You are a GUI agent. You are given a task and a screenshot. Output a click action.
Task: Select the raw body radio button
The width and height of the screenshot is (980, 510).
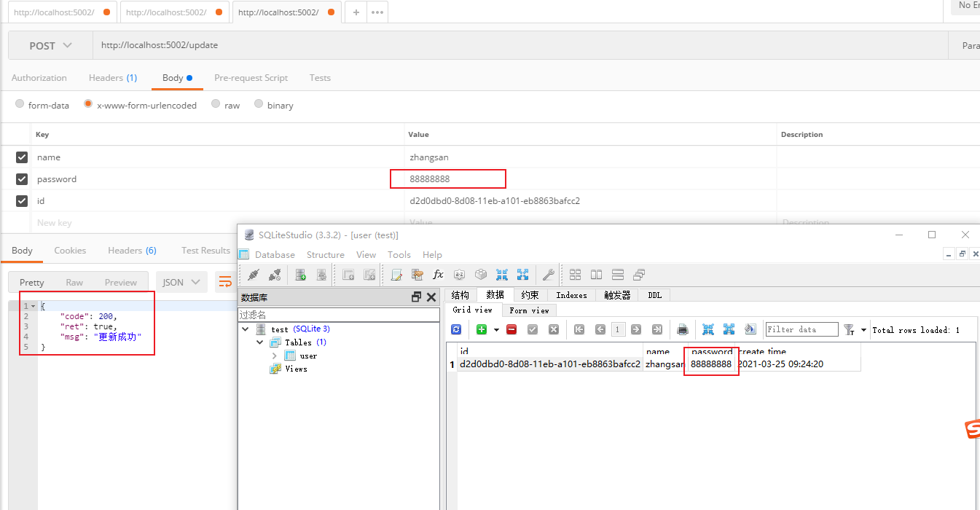point(216,104)
